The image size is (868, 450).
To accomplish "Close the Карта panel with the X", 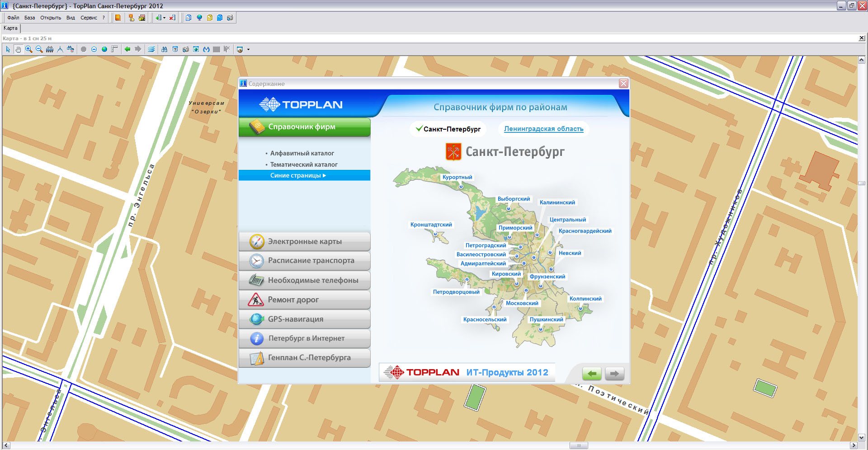I will point(862,38).
